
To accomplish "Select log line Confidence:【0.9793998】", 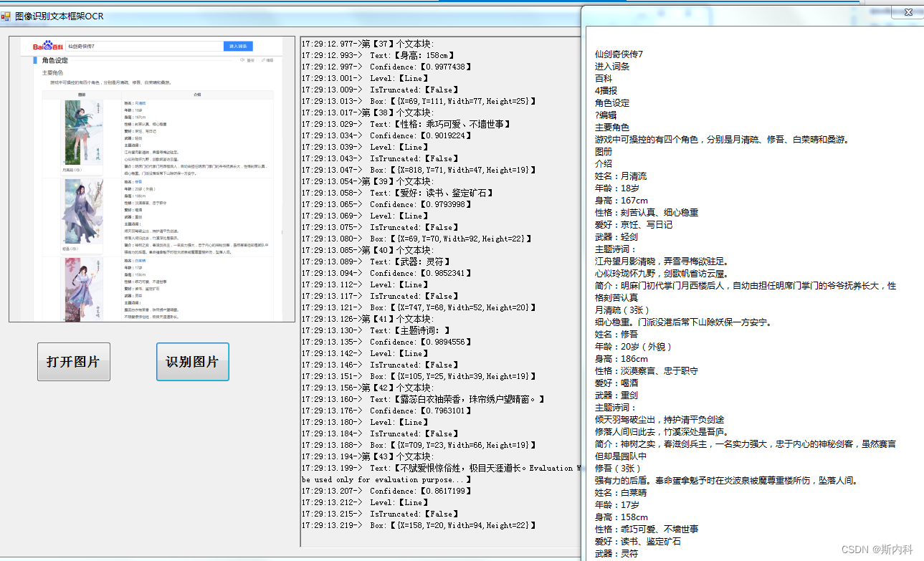I will coord(387,204).
